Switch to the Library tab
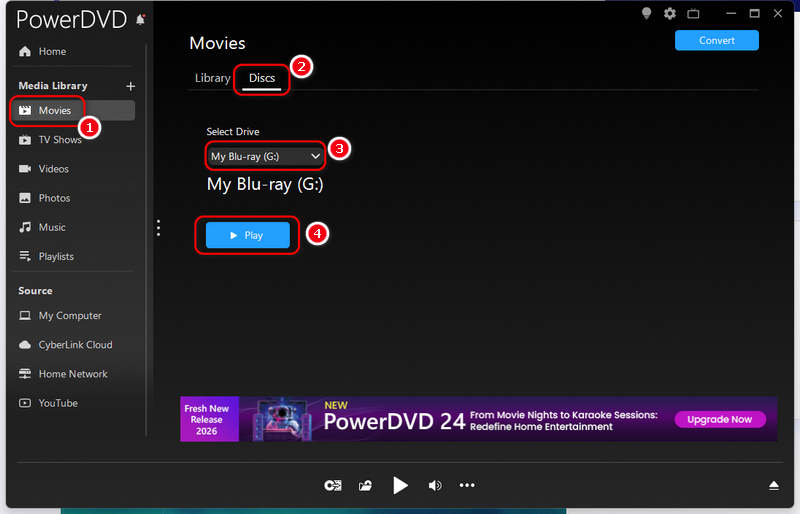Viewport: 800px width, 514px height. [212, 78]
